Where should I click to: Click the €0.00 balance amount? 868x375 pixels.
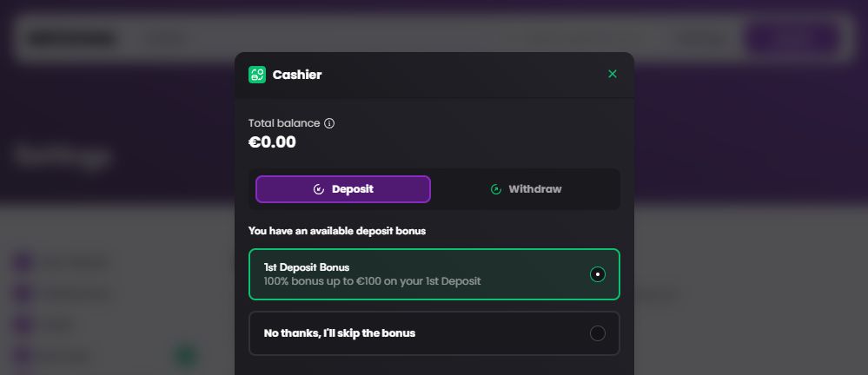pos(272,142)
